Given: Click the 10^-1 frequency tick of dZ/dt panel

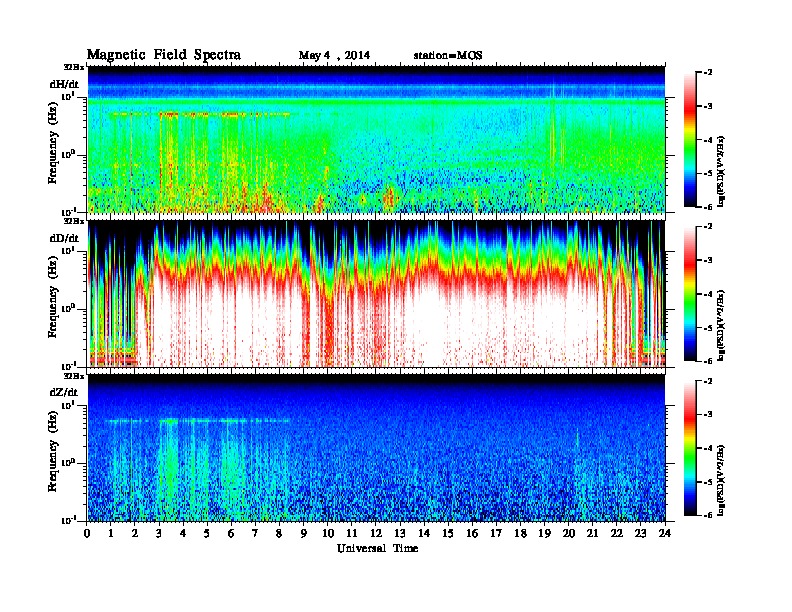Looking at the screenshot, I should coord(68,520).
